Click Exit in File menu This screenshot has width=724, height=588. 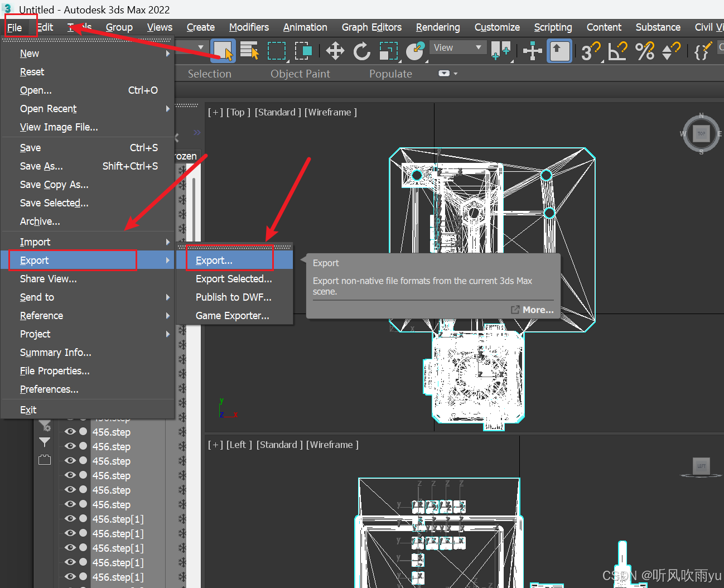[88, 410]
